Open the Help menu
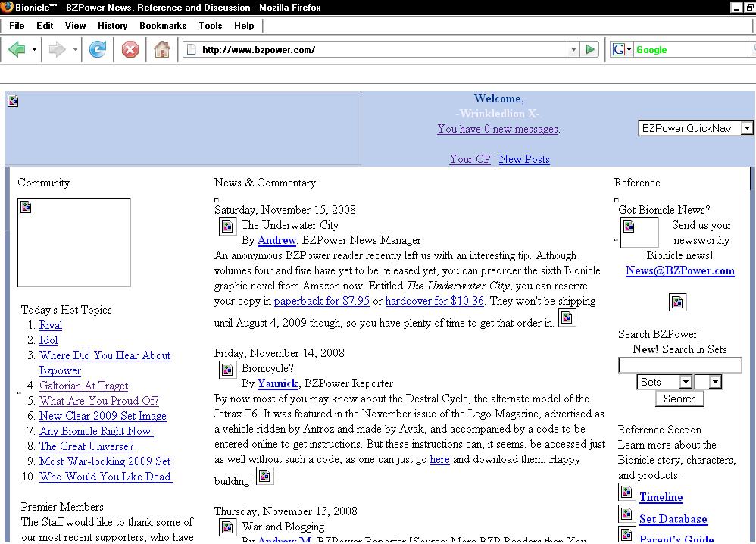 pyautogui.click(x=244, y=26)
